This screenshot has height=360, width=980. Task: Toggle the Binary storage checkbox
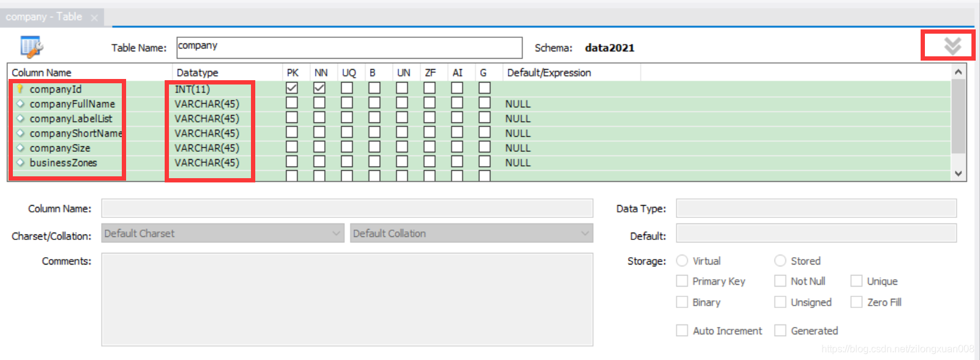682,302
